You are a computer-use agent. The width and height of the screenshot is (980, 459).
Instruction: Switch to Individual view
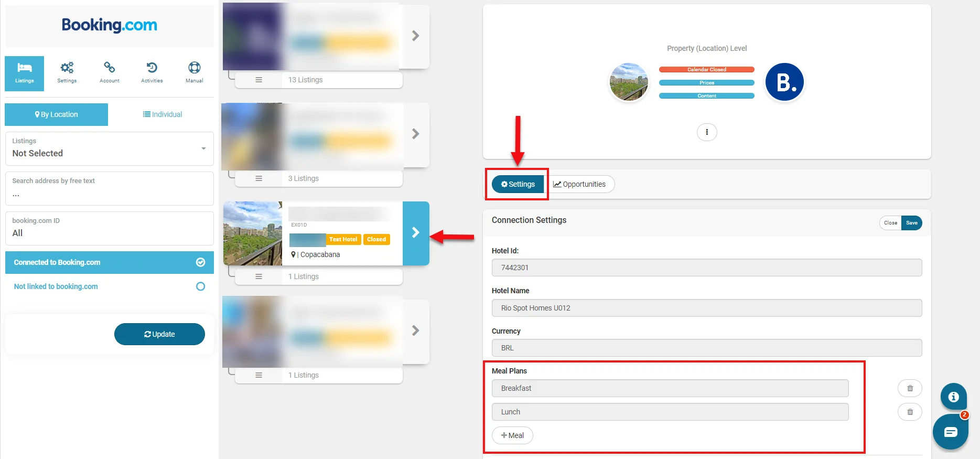pyautogui.click(x=163, y=114)
